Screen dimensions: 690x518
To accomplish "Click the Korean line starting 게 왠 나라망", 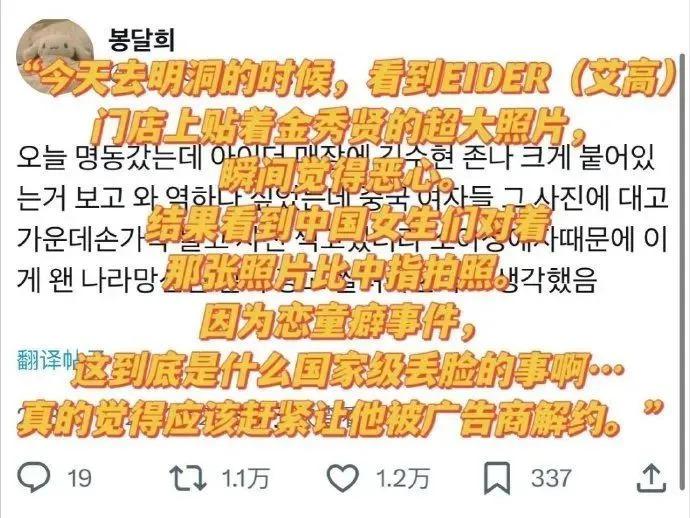I will tap(307, 279).
